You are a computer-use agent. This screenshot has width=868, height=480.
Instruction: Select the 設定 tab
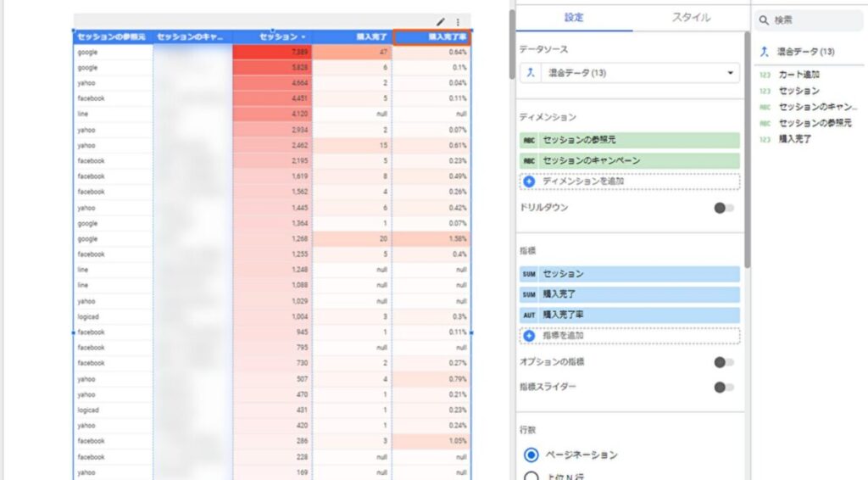click(574, 17)
